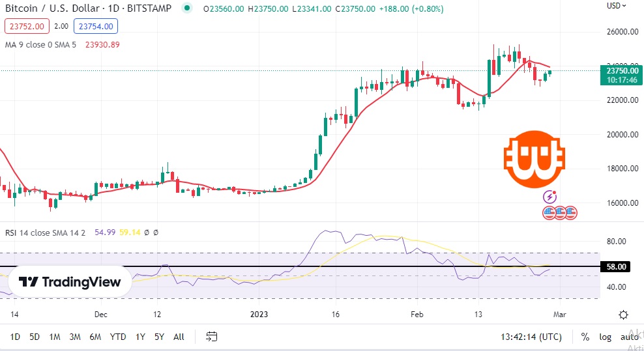Open the go-to-date calendar icon
The image size is (644, 351).
pyautogui.click(x=212, y=337)
